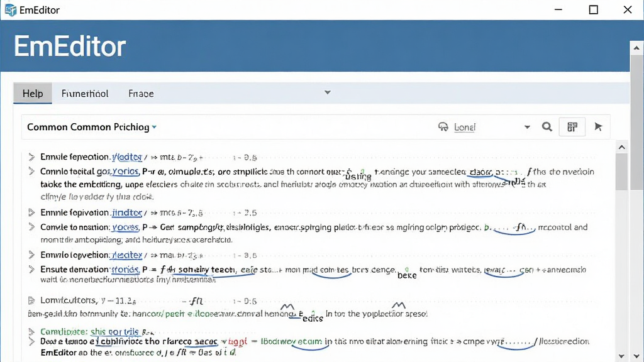This screenshot has height=362, width=644.
Task: Switch to the Help tab
Action: (x=33, y=93)
